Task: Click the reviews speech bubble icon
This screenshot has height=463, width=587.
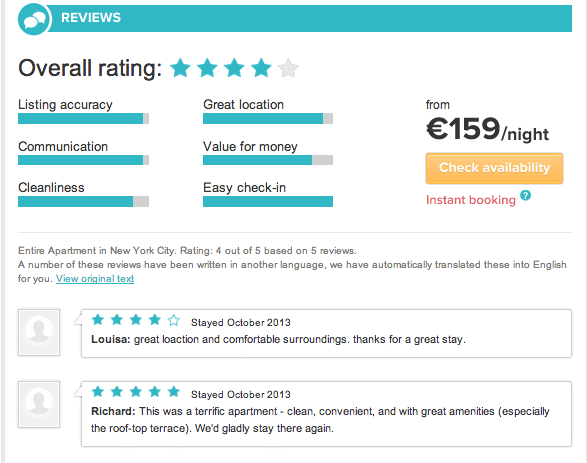Action: tap(33, 19)
